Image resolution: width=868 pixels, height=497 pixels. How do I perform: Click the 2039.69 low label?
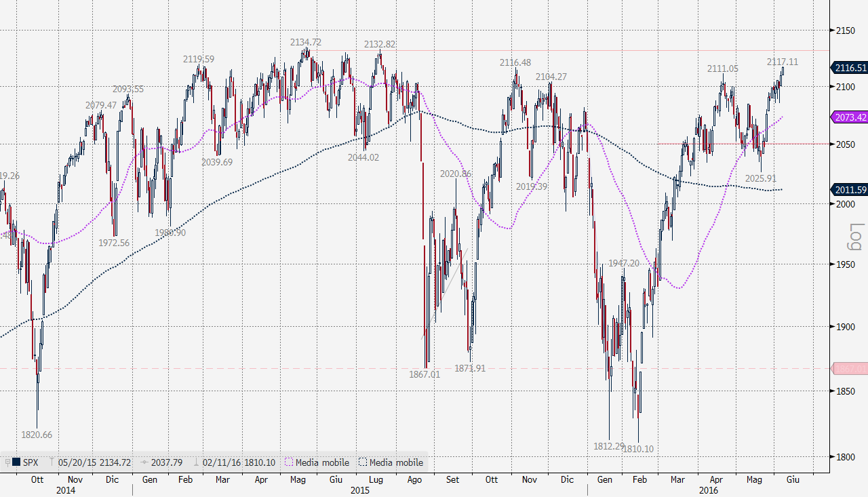[x=217, y=162]
